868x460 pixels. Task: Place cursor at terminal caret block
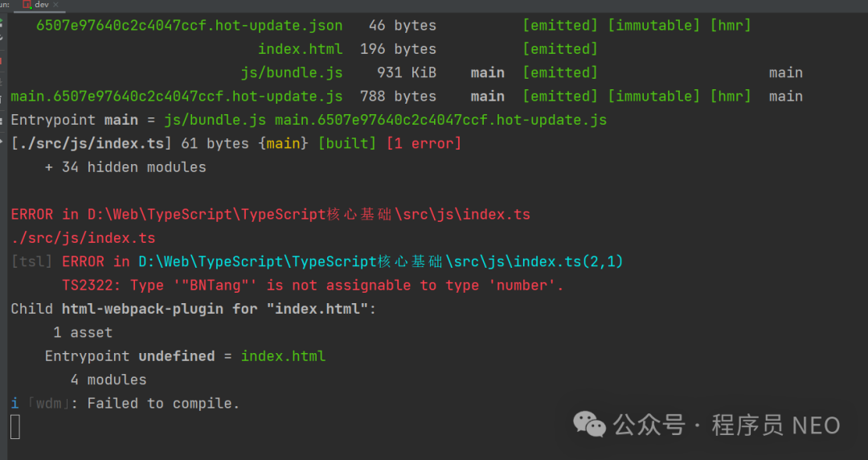15,427
